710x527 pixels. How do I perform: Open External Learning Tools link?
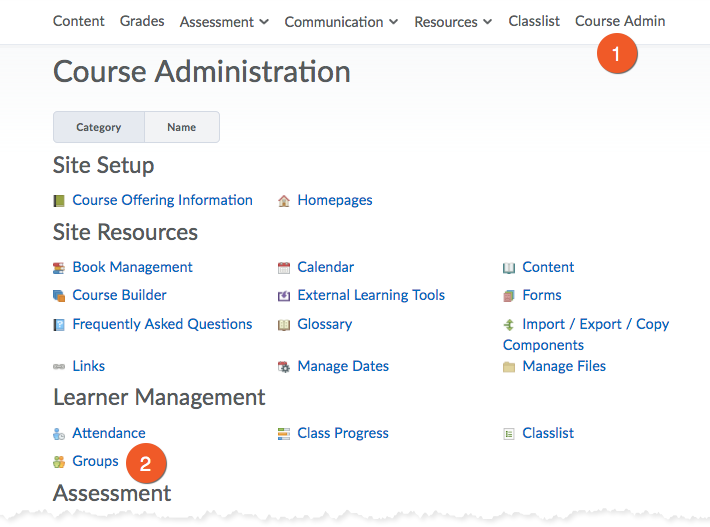[x=371, y=295]
